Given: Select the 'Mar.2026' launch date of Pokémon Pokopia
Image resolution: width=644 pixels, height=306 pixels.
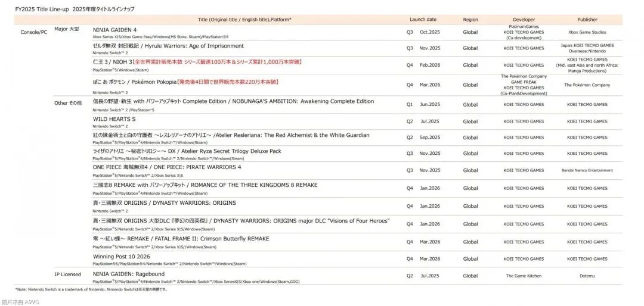Looking at the screenshot, I should 429,85.
